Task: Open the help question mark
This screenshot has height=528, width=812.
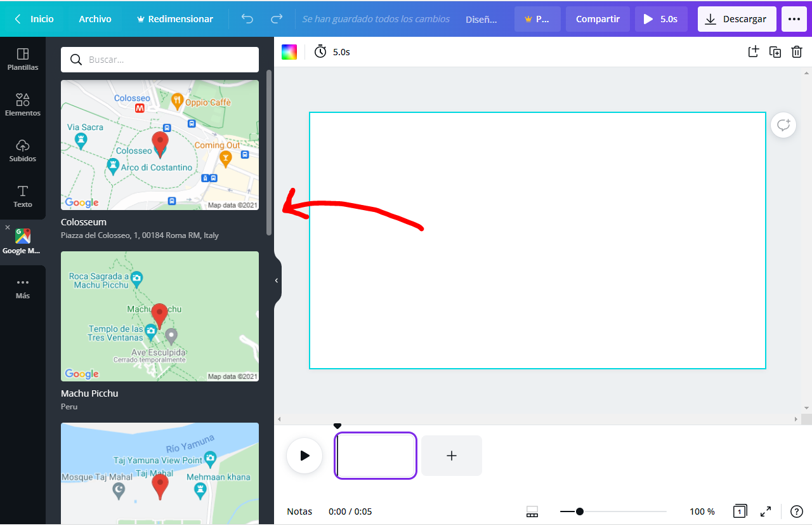Action: (797, 511)
